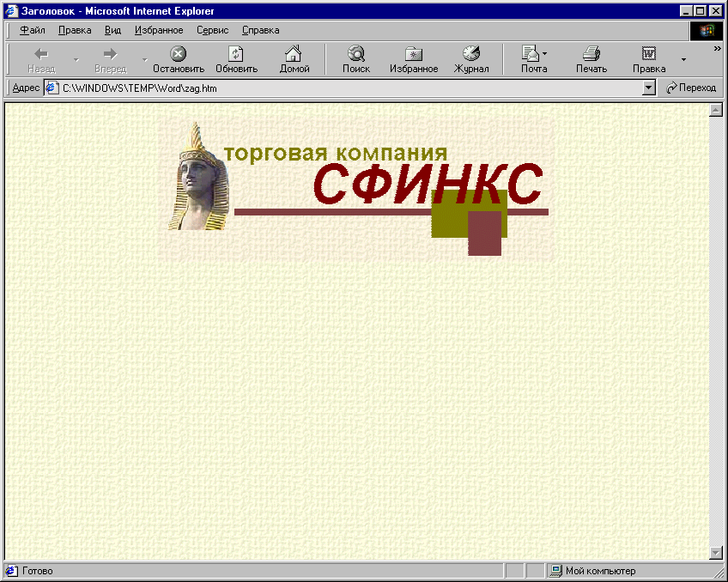Screen dimensions: 728x582
Task: Open the Поиск search panel icon
Action: pos(356,54)
